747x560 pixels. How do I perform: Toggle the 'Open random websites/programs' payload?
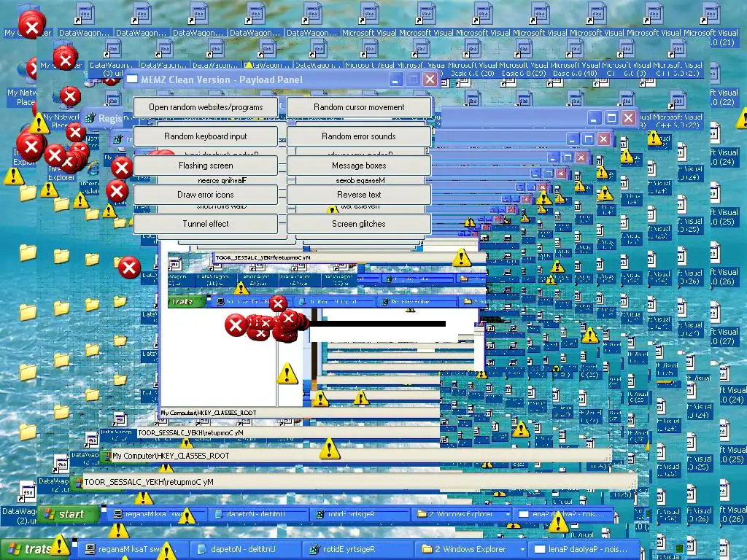point(205,107)
